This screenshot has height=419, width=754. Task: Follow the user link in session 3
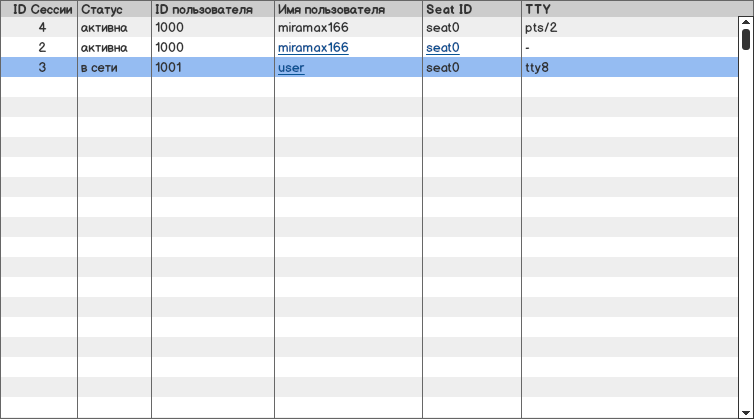[x=291, y=68]
